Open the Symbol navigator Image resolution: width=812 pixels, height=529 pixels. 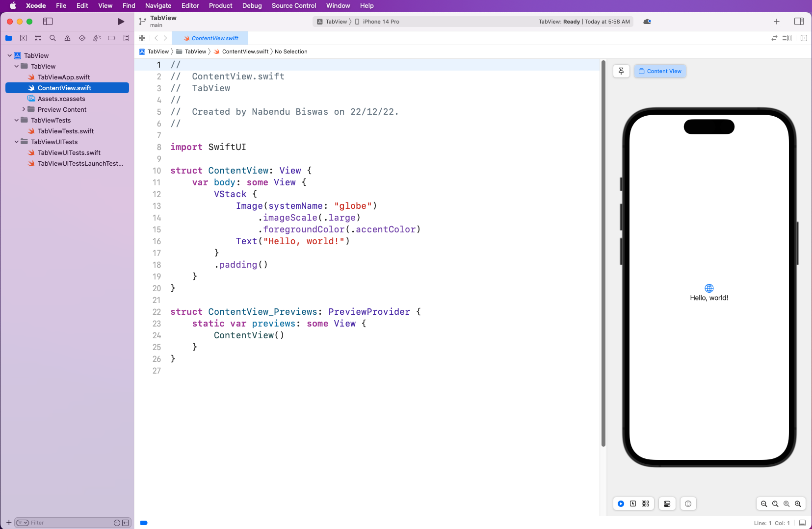tap(38, 38)
